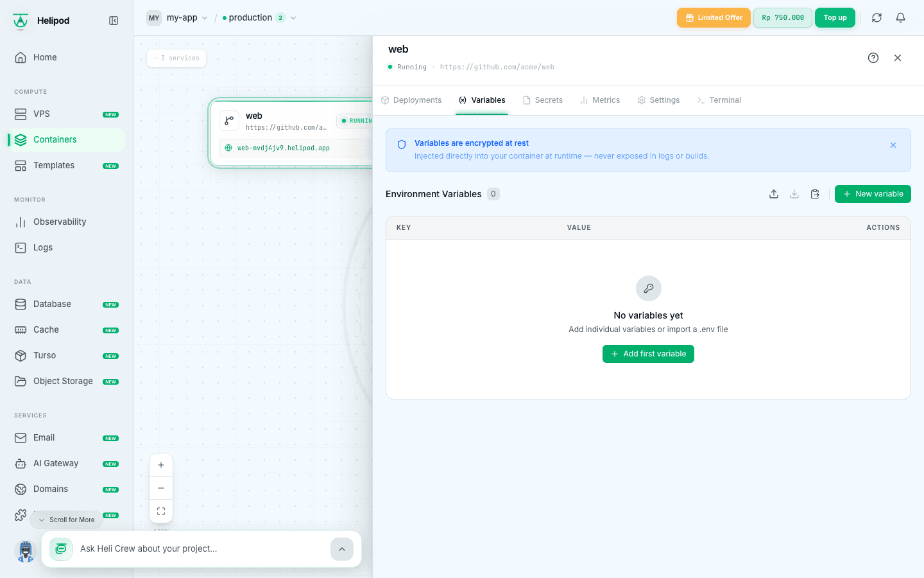The height and width of the screenshot is (578, 924).
Task: Fit canvas to view
Action: (x=161, y=511)
